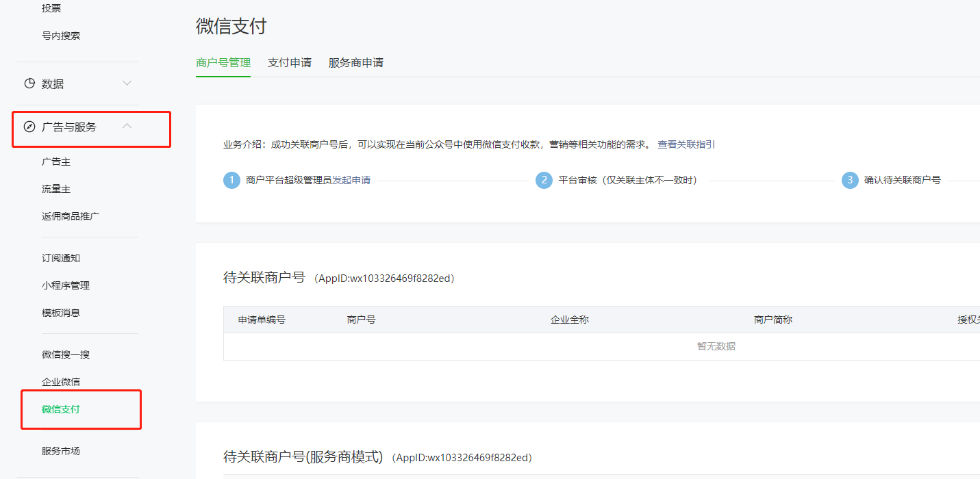The image size is (980, 479).
Task: Switch to the 支付申请 tab
Action: 290,62
